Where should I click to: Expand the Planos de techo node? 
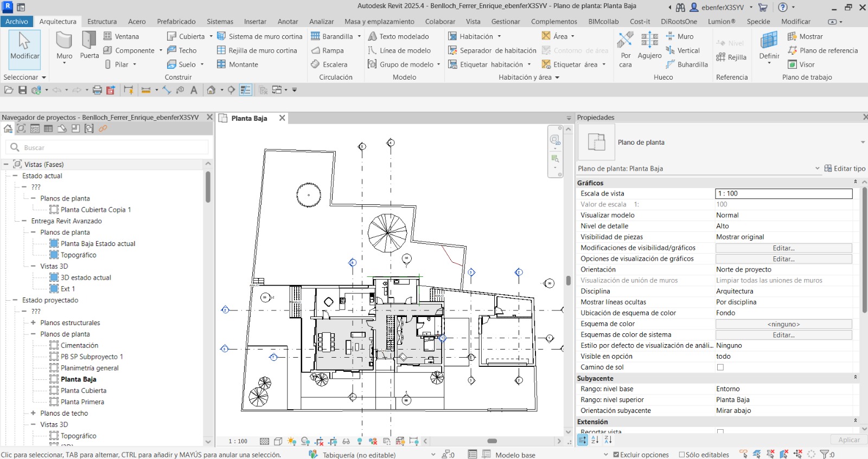[x=33, y=413]
